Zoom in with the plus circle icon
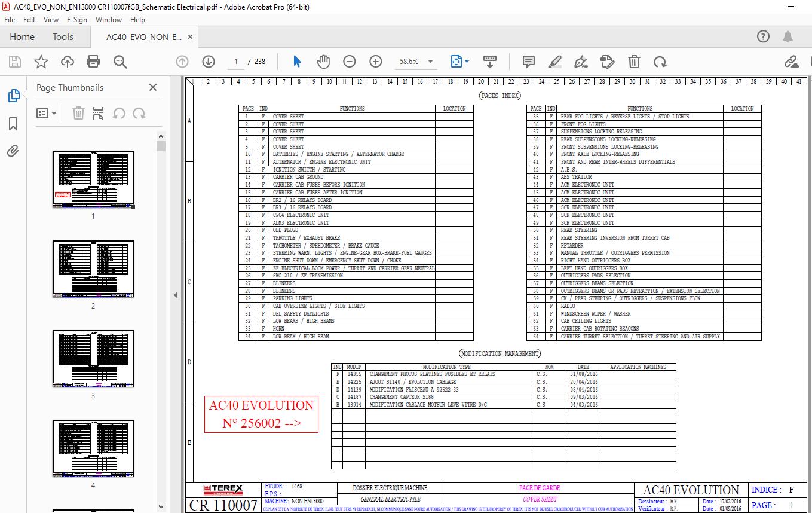The width and height of the screenshot is (812, 513). (x=376, y=62)
